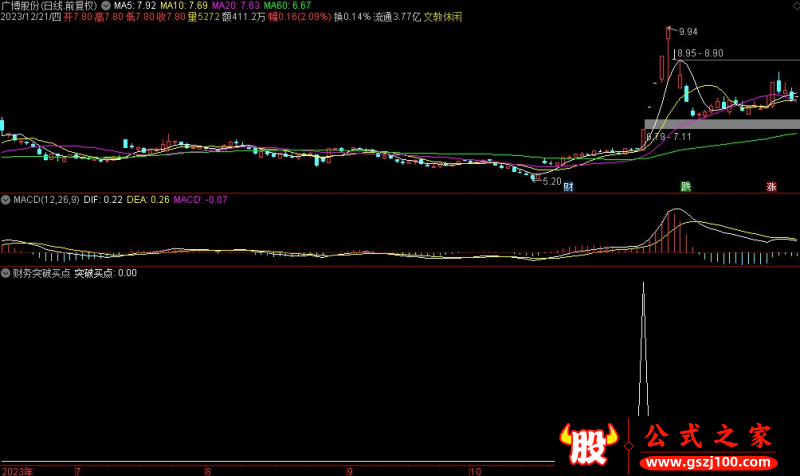
Task: Click the grey gap band on the chart
Action: click(722, 124)
